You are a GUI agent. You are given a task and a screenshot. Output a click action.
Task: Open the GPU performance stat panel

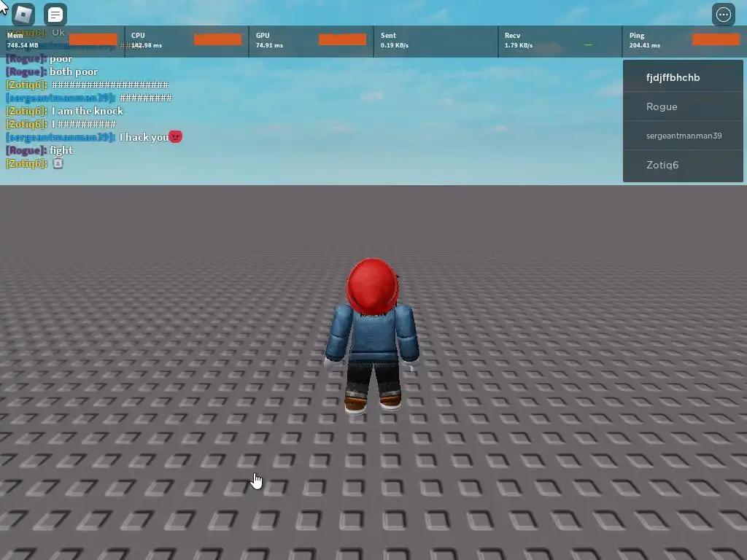(311, 41)
